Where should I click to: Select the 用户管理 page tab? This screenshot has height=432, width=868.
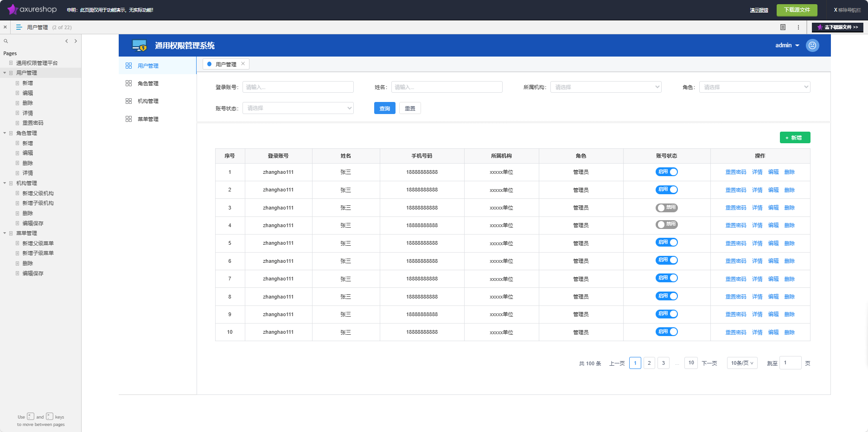[x=226, y=64]
